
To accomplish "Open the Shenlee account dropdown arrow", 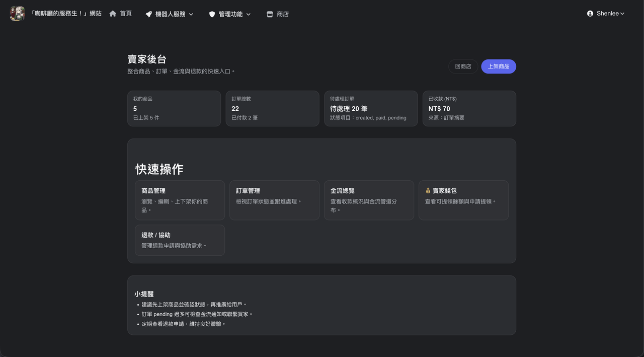I will tap(622, 14).
